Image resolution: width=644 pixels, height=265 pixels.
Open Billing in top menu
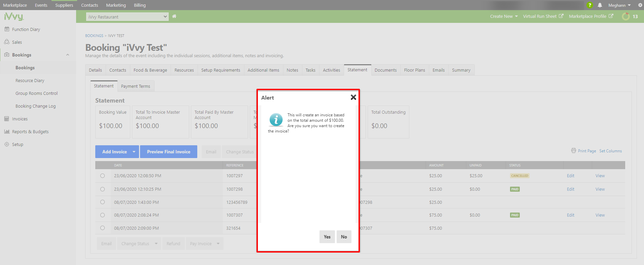coord(140,5)
